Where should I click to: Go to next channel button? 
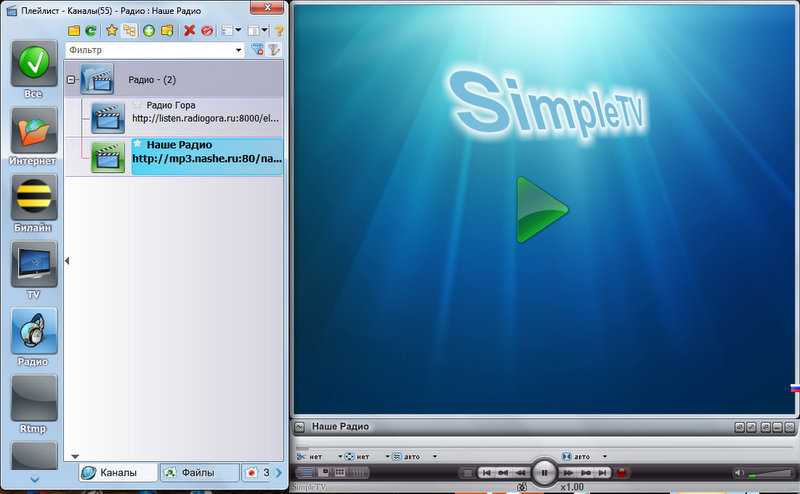tap(603, 473)
